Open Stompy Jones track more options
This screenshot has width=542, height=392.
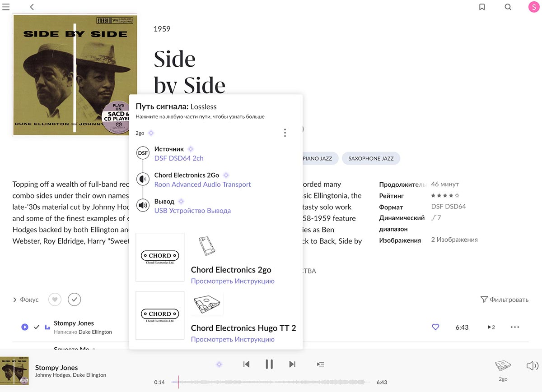point(515,327)
